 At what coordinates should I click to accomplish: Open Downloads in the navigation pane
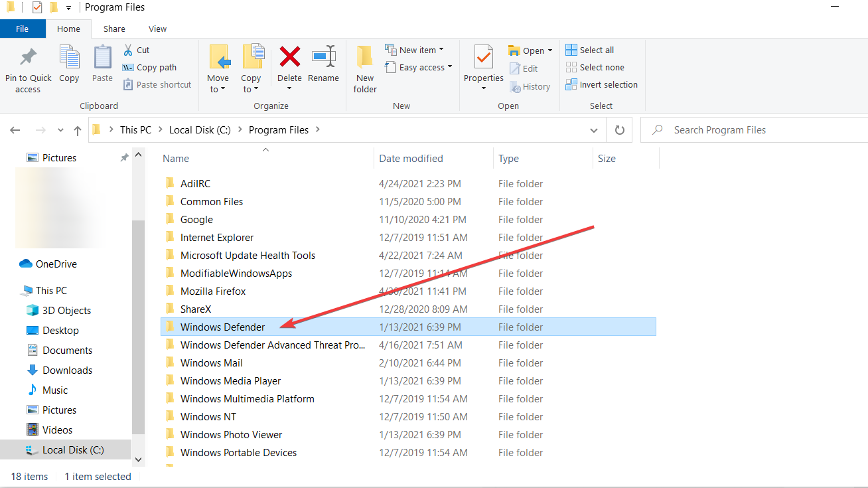point(60,370)
